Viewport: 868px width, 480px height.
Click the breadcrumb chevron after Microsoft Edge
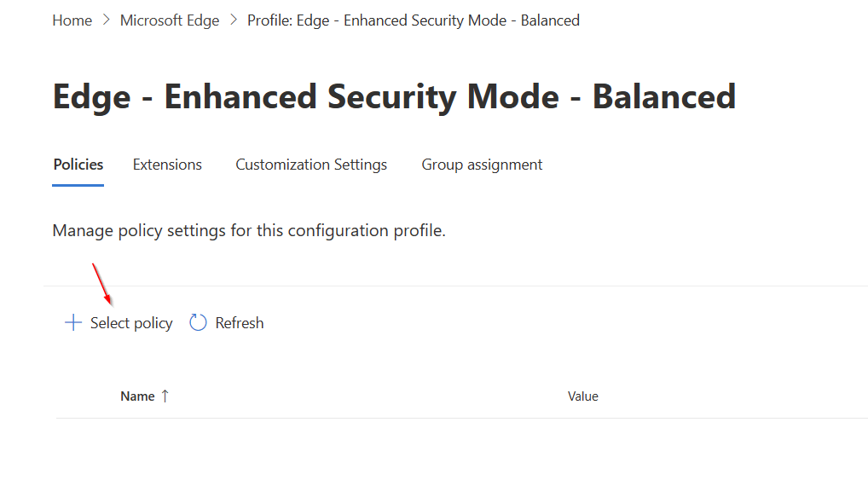coord(233,20)
